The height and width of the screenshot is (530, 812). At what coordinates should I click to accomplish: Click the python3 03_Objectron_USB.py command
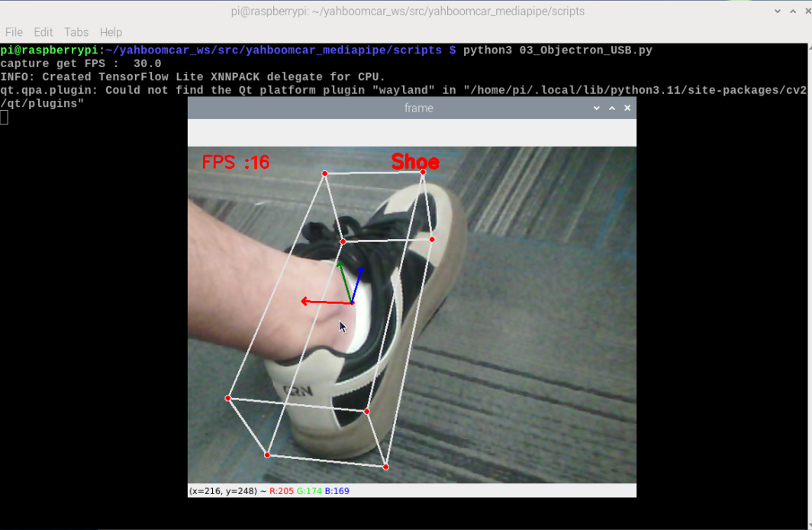(x=558, y=50)
